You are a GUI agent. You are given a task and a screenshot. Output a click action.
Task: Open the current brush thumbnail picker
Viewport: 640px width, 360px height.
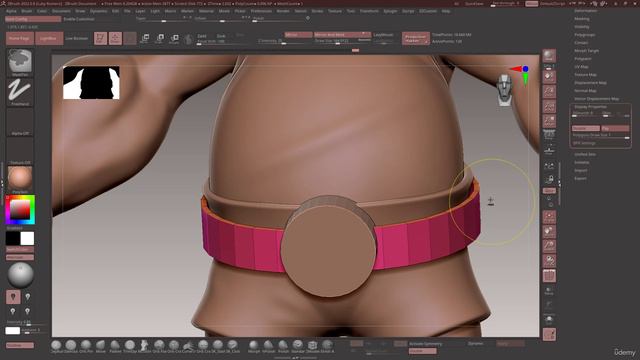(20, 62)
